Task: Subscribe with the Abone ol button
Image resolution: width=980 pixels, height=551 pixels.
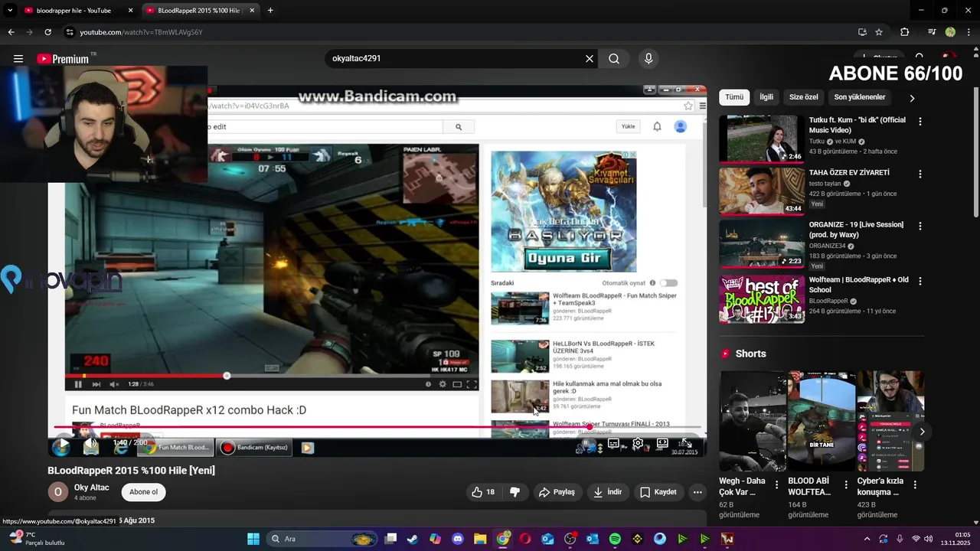Action: tap(144, 492)
